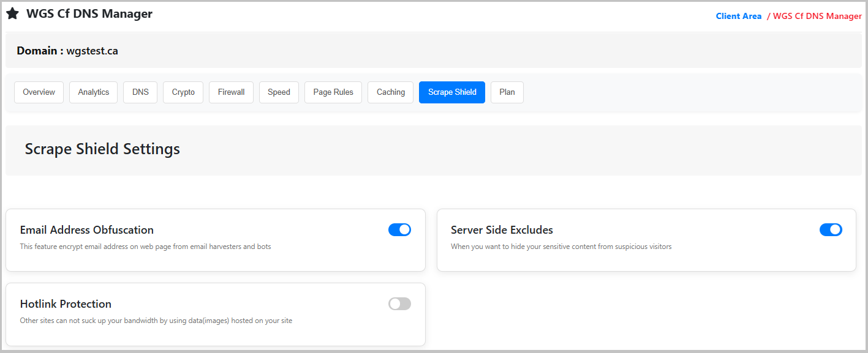Turn off Server Side Excludes switch
Screen dimensions: 868x353
pos(831,230)
